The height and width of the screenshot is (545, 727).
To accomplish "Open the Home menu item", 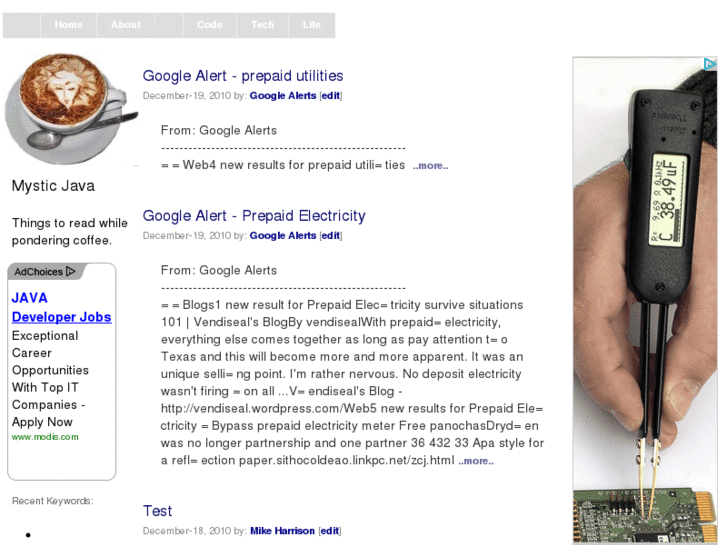I will (x=69, y=25).
